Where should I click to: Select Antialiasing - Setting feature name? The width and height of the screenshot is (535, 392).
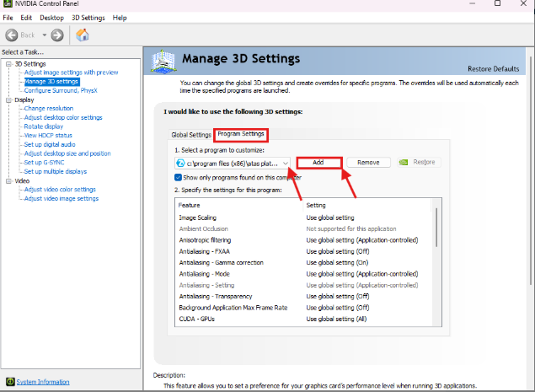[x=206, y=285]
